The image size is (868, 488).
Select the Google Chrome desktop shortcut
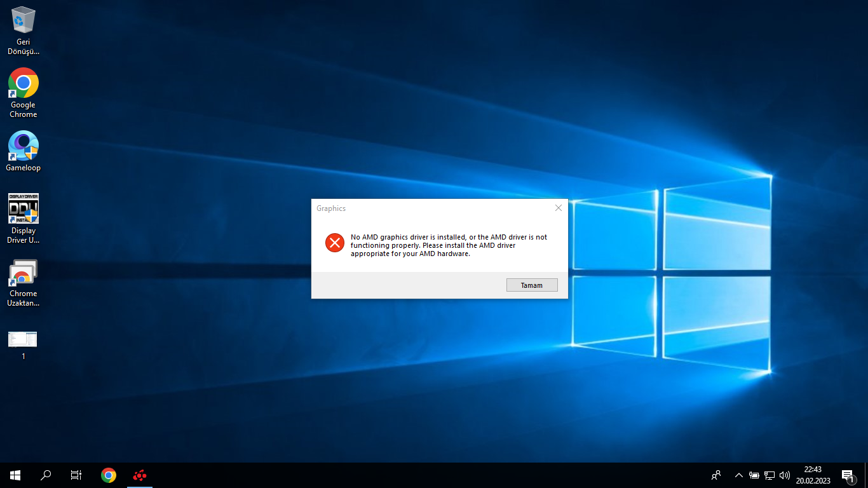(x=24, y=93)
